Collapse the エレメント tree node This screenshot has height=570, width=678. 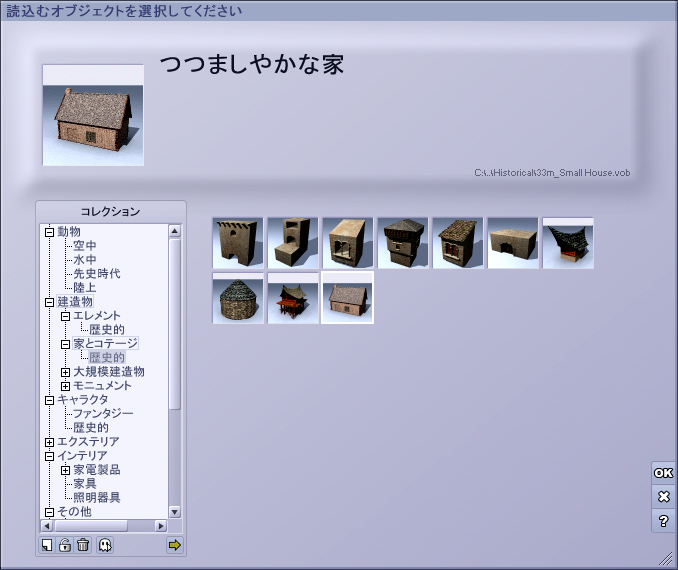point(65,316)
